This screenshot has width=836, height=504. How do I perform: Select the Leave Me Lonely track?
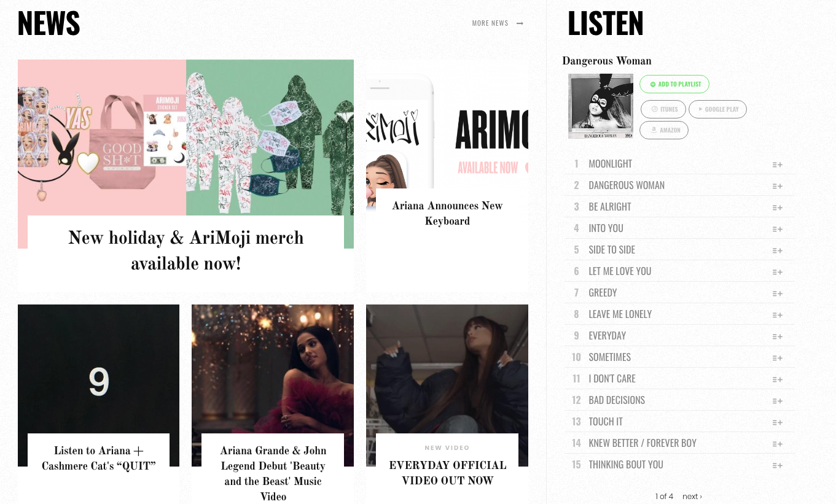point(620,314)
